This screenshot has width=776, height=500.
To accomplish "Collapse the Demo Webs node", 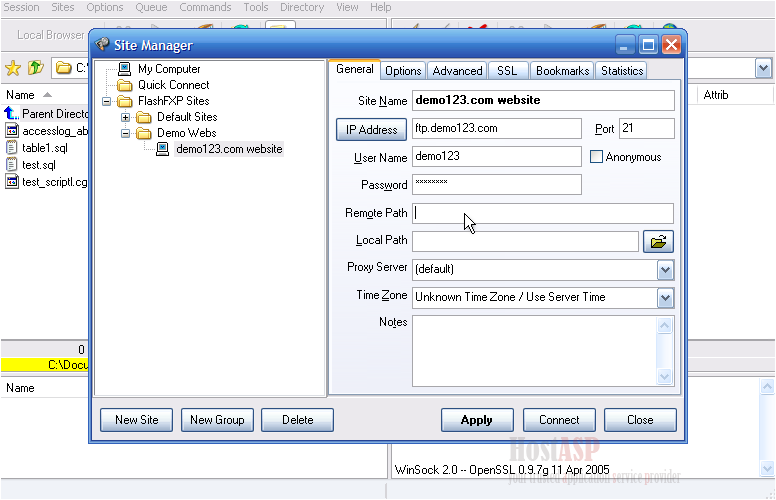I will click(x=126, y=133).
